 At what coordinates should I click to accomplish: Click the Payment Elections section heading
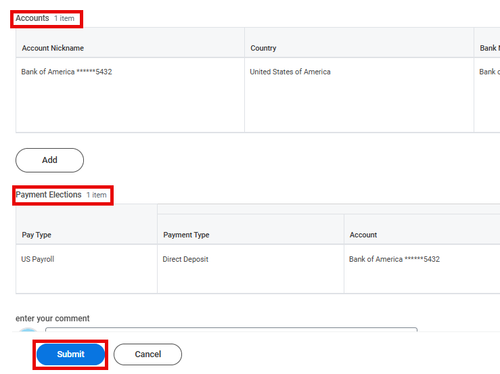(x=49, y=195)
